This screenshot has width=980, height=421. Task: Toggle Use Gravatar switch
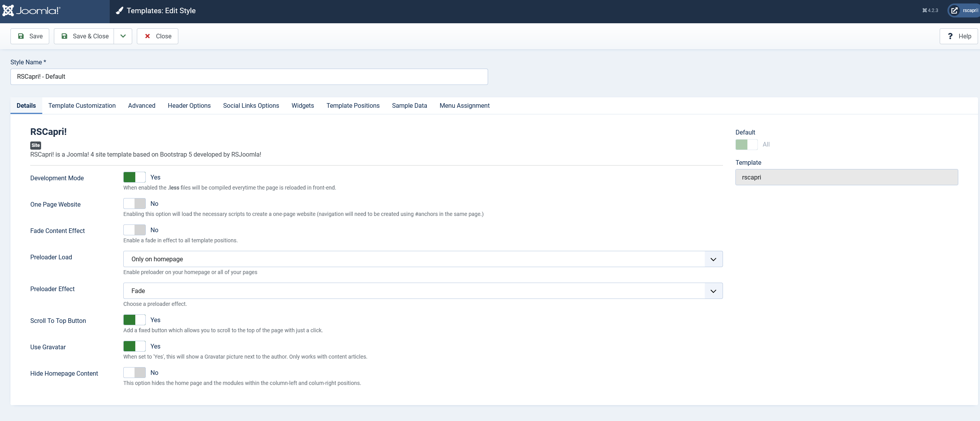pos(135,346)
